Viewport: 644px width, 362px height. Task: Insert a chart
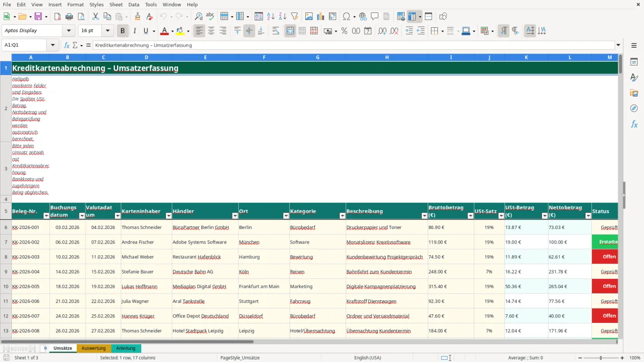click(321, 17)
